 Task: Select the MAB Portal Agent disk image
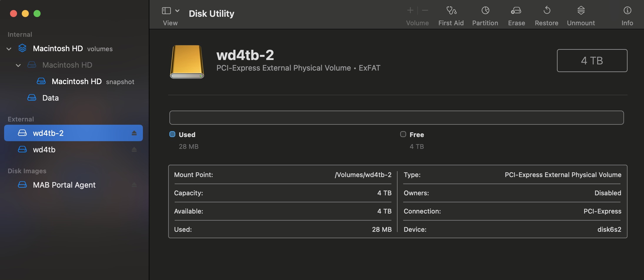point(64,185)
